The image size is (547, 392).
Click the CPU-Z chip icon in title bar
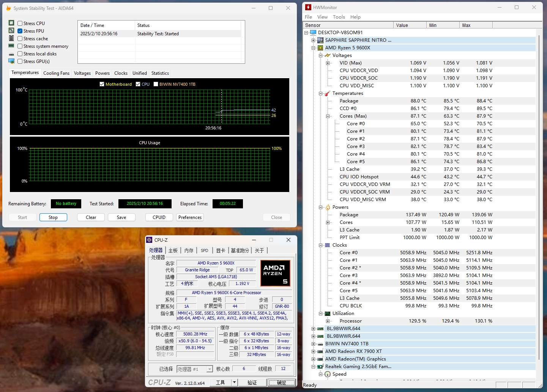point(150,240)
